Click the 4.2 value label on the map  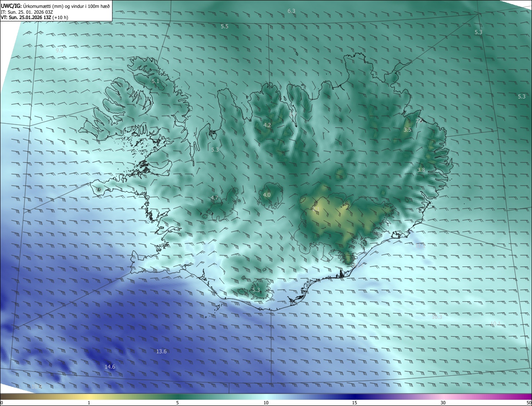click(x=267, y=125)
